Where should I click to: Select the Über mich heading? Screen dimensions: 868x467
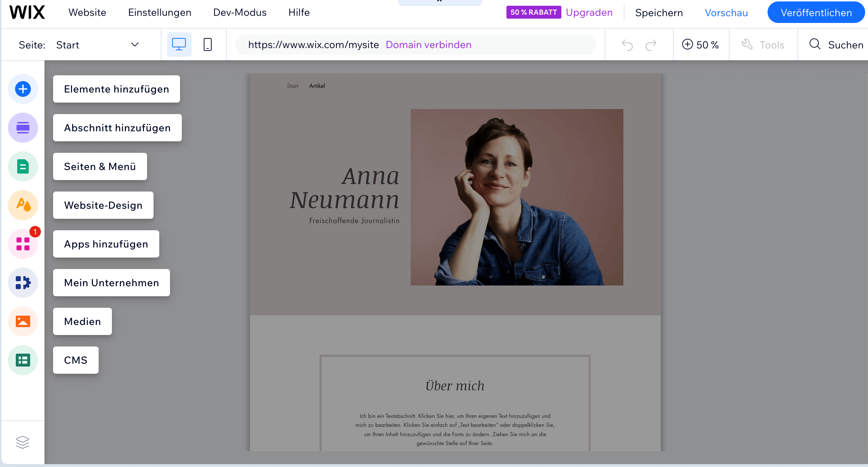pos(455,386)
